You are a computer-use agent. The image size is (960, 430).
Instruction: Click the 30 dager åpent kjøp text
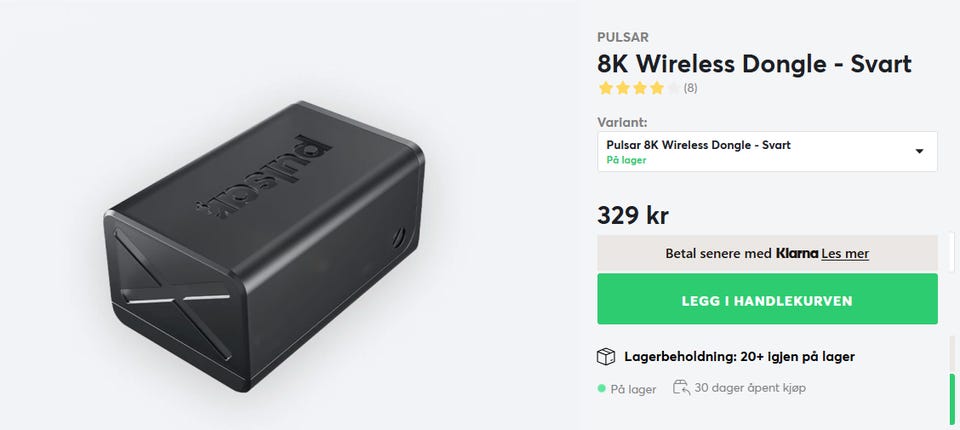point(750,388)
